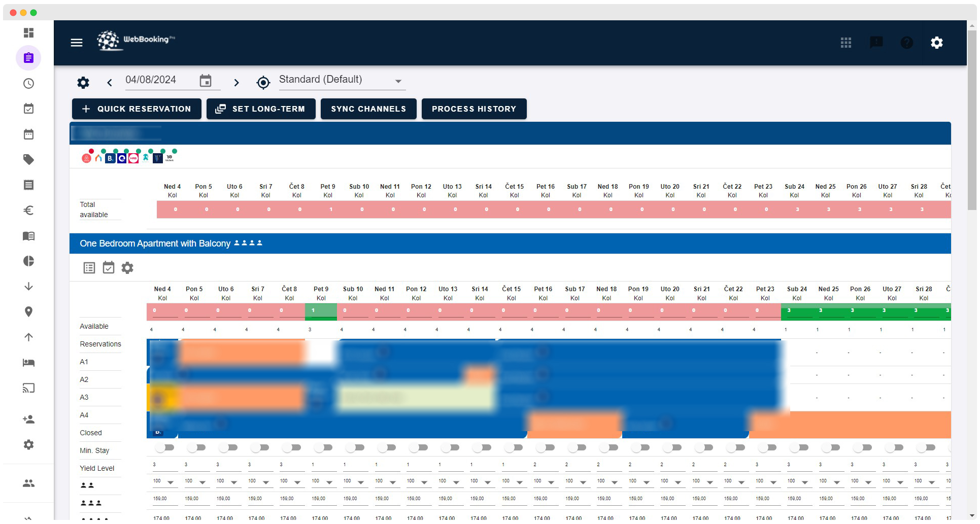Open the price tag sidebar icon
This screenshot has height=524, width=980.
point(29,160)
